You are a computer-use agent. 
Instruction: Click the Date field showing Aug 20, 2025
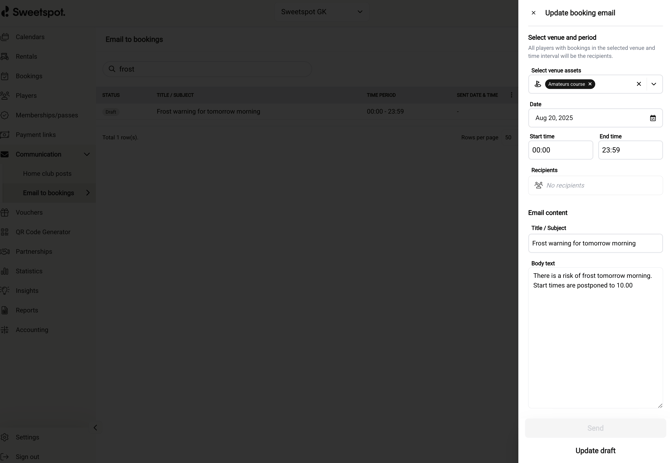point(595,118)
